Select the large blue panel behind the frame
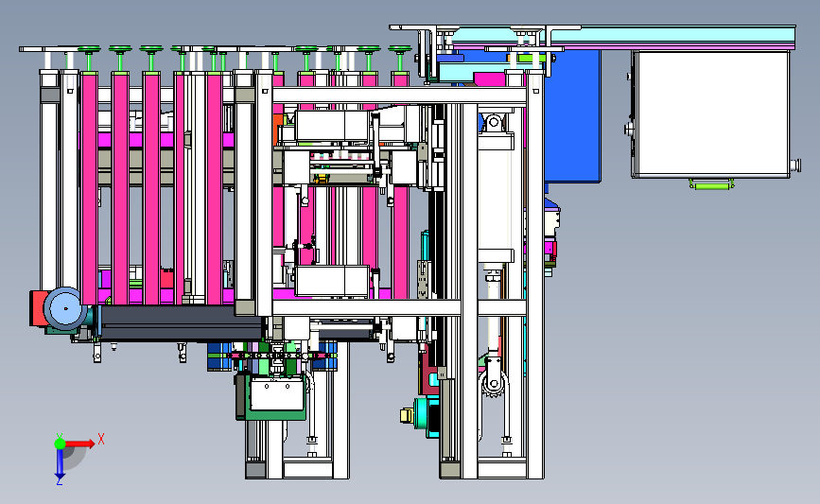 (x=572, y=116)
